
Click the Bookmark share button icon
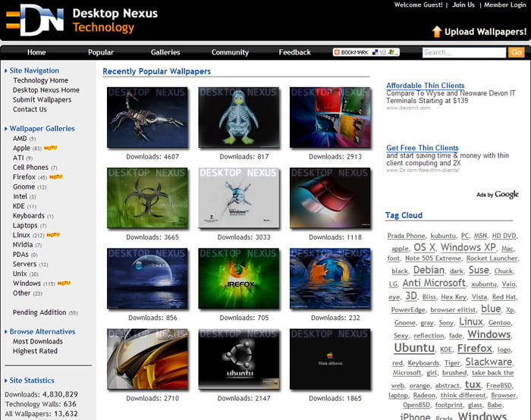click(x=366, y=52)
